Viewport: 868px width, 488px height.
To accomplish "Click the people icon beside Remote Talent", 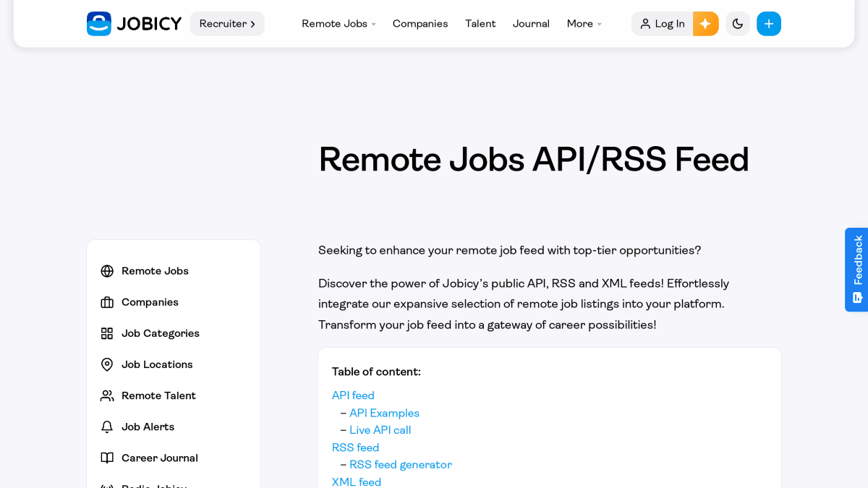I will click(107, 395).
